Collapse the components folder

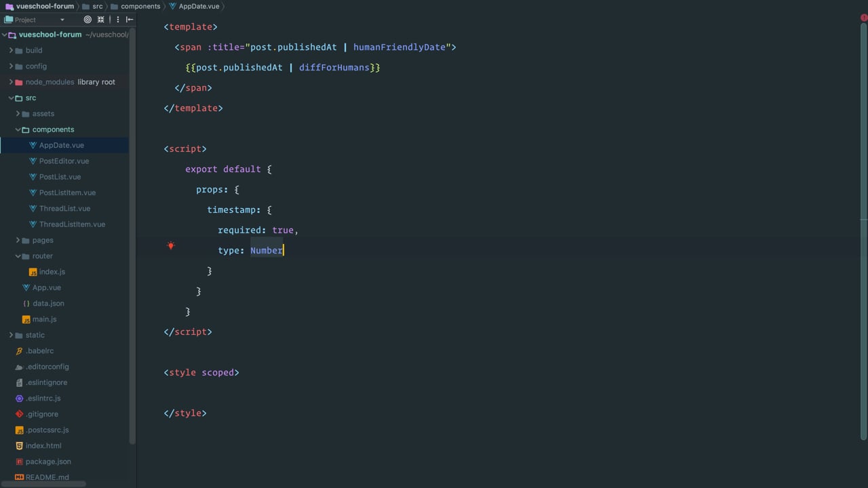click(18, 129)
